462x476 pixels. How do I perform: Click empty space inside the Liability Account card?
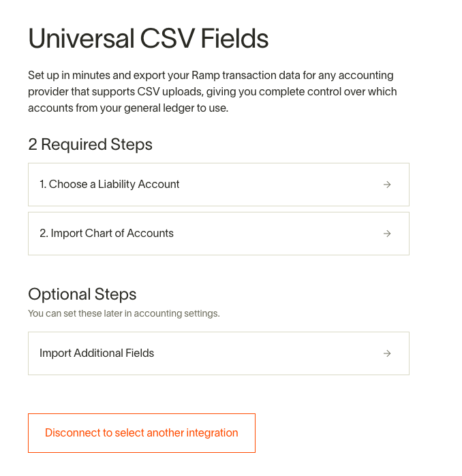tap(279, 185)
